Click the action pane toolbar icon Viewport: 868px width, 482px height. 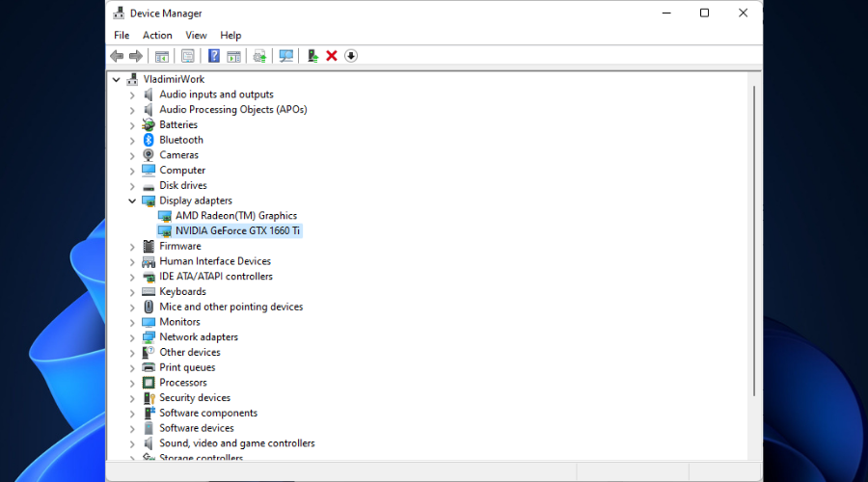pyautogui.click(x=233, y=56)
